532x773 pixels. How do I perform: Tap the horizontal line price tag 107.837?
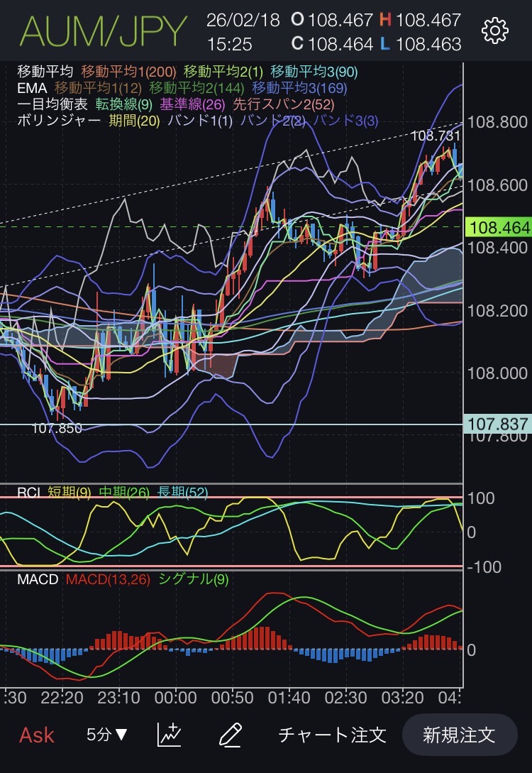click(x=497, y=424)
